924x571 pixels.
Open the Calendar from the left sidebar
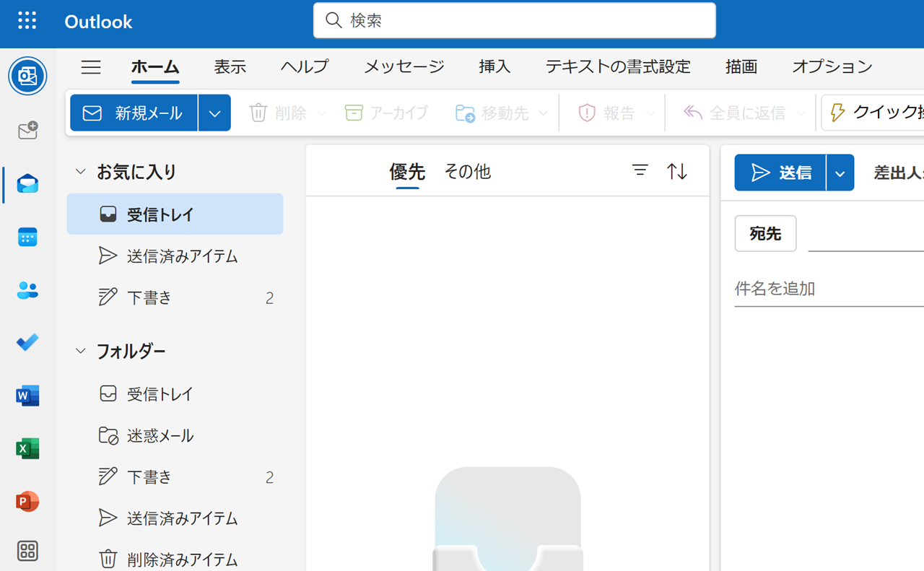[x=27, y=237]
